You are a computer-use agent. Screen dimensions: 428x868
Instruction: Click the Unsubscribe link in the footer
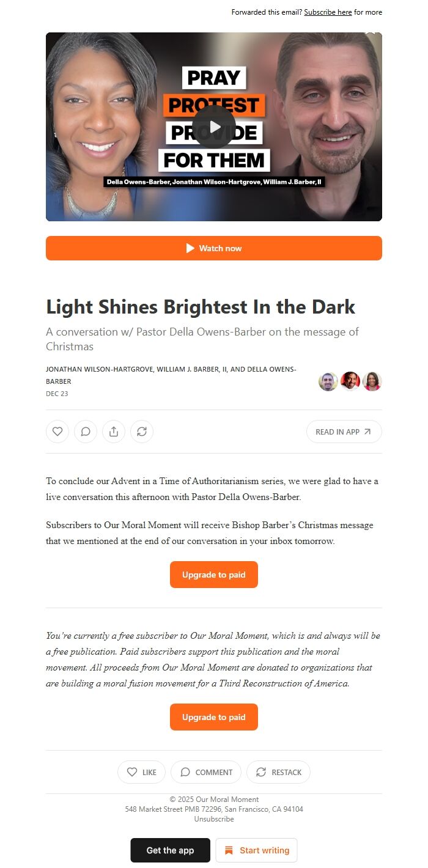point(213,818)
